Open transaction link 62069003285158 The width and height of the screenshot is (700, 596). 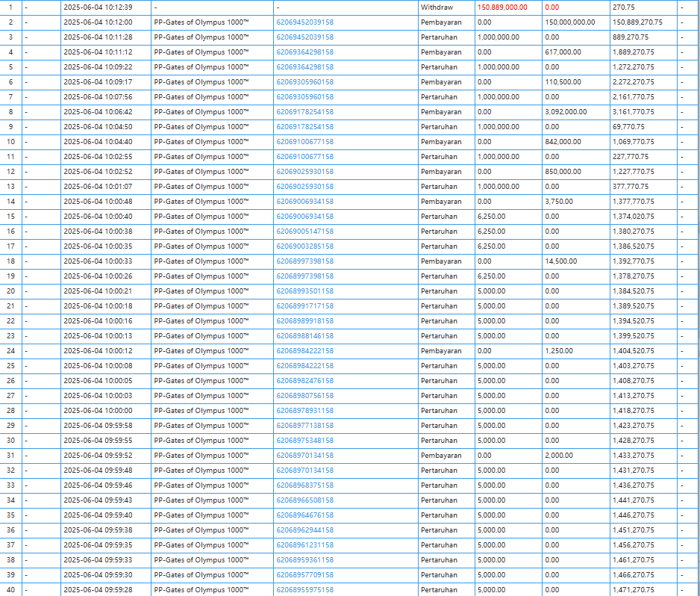click(305, 246)
